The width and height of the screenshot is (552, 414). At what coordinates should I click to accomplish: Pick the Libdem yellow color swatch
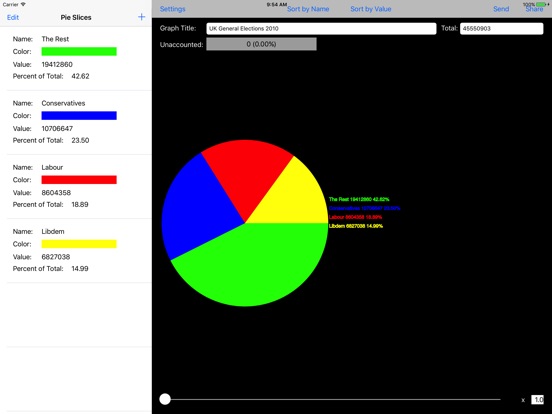coord(79,244)
